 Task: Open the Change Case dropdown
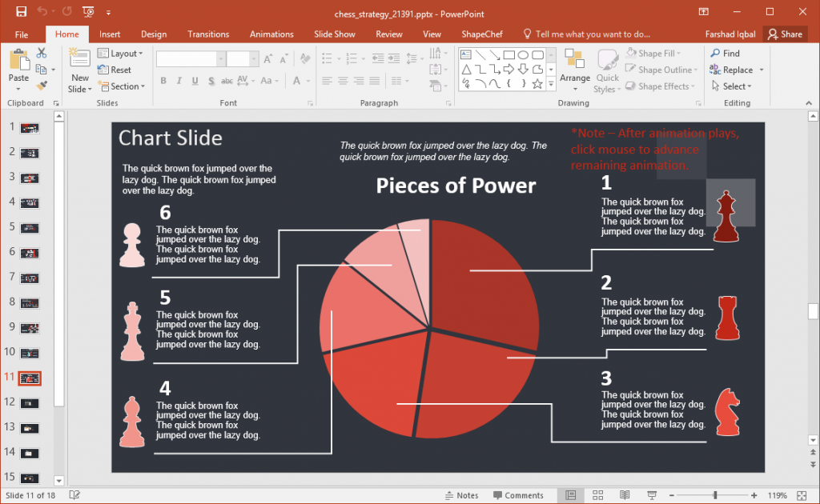pyautogui.click(x=269, y=81)
